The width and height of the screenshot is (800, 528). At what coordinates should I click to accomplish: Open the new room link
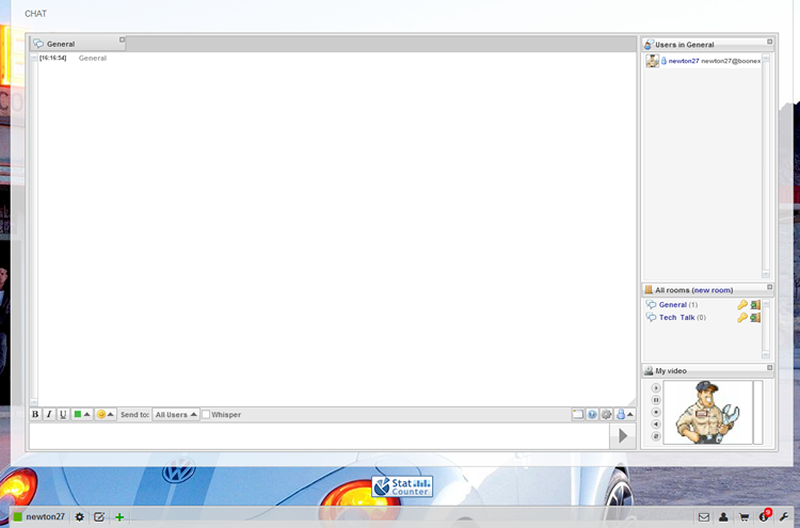[712, 290]
